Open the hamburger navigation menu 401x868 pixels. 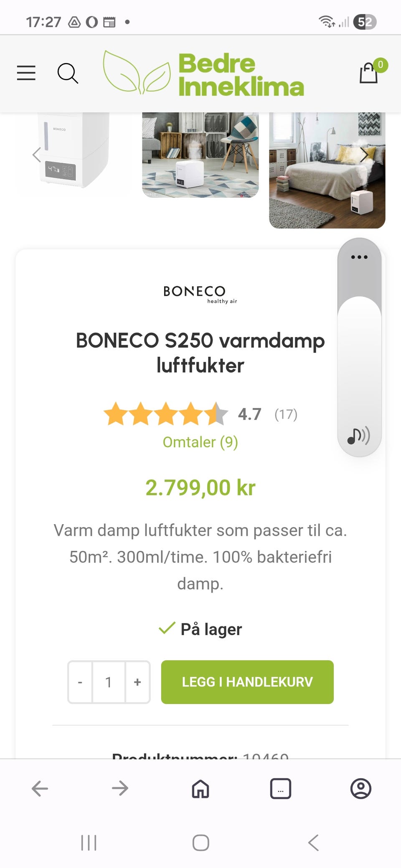(26, 73)
